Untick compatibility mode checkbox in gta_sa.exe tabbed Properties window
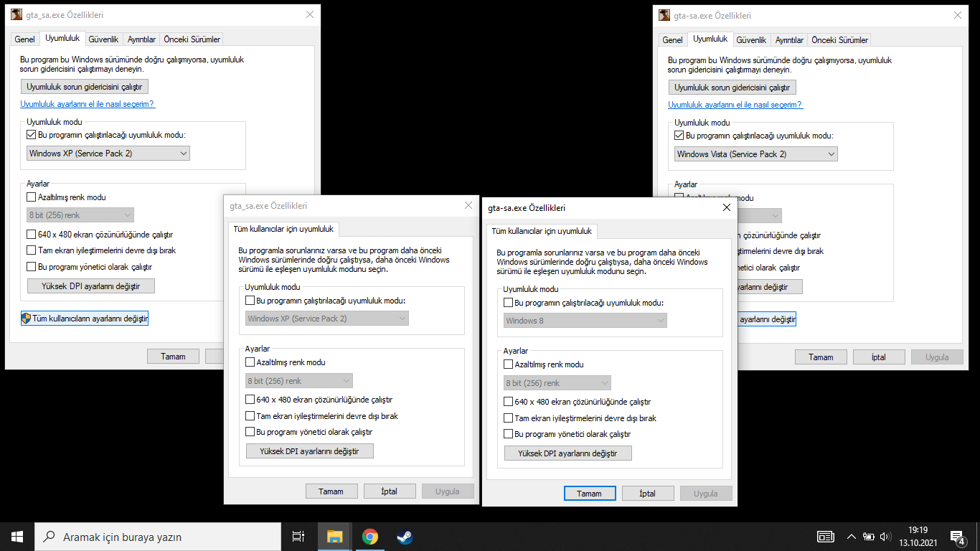 (x=32, y=134)
